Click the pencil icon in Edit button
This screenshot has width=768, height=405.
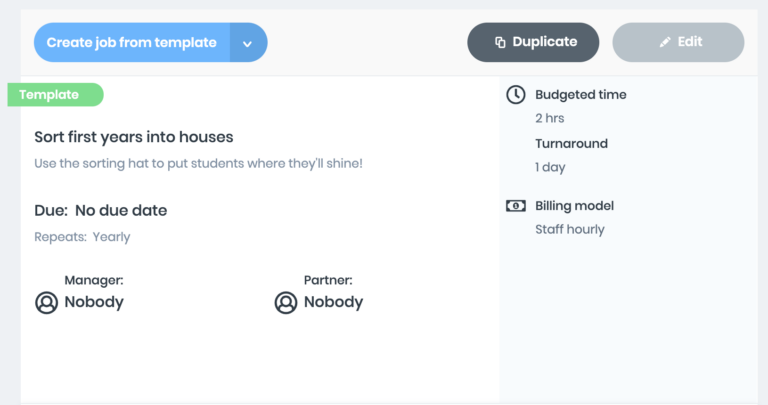[x=665, y=42]
